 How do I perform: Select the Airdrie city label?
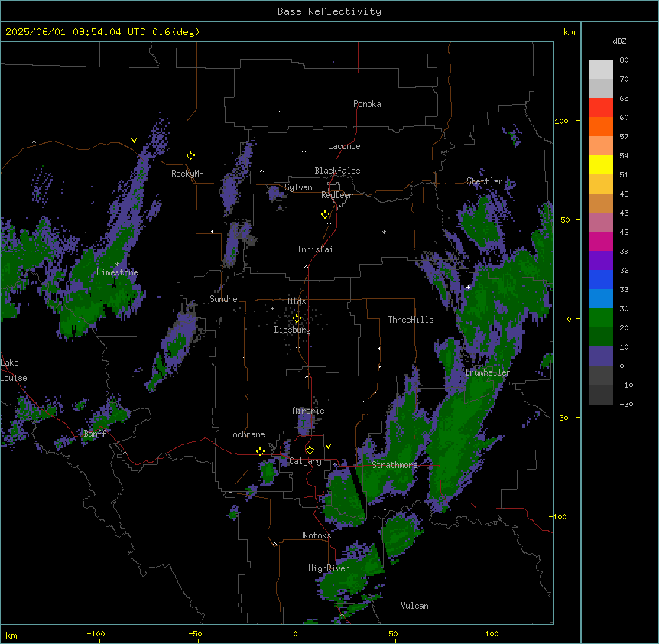pyautogui.click(x=309, y=411)
